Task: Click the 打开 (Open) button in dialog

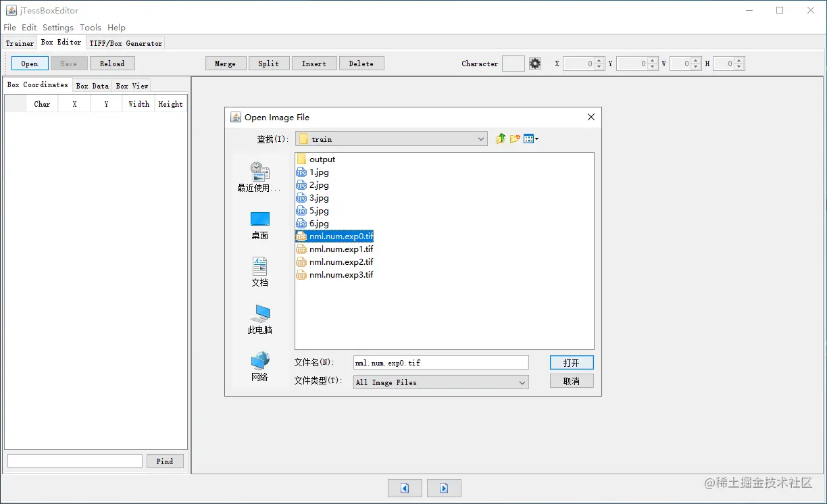Action: 572,363
